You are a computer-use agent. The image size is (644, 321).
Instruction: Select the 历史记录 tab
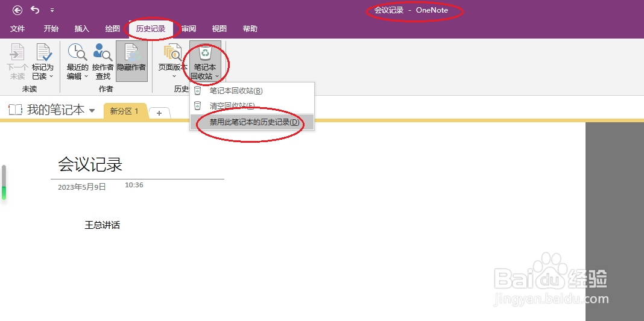pyautogui.click(x=151, y=29)
